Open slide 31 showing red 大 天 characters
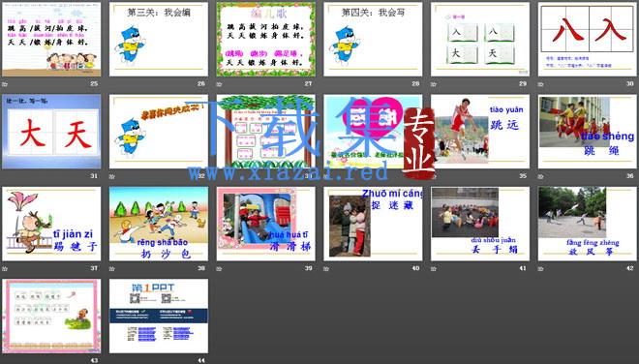This screenshot has height=364, width=639. tap(51, 132)
